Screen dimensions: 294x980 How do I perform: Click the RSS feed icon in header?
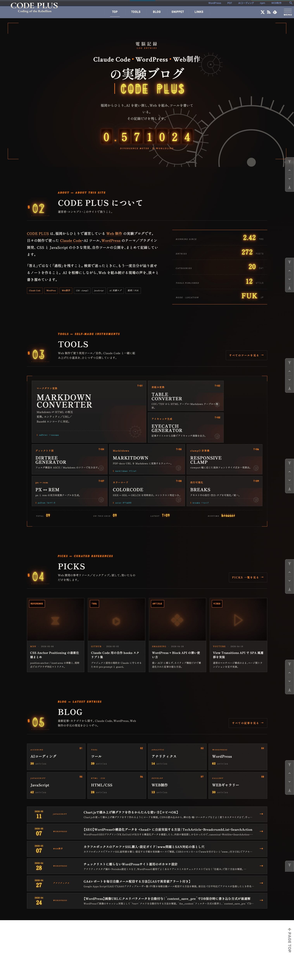[268, 12]
